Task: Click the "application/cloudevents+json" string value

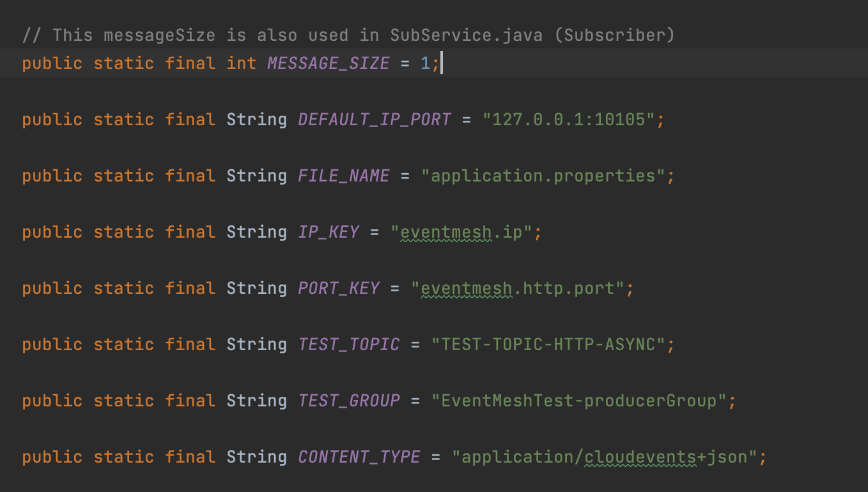Action: pos(604,457)
